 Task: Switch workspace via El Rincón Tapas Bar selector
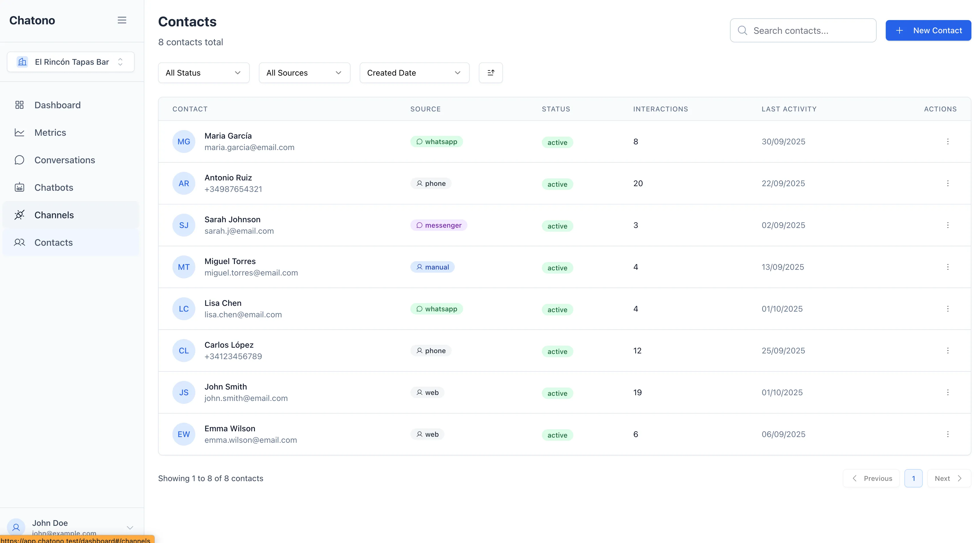pos(71,62)
